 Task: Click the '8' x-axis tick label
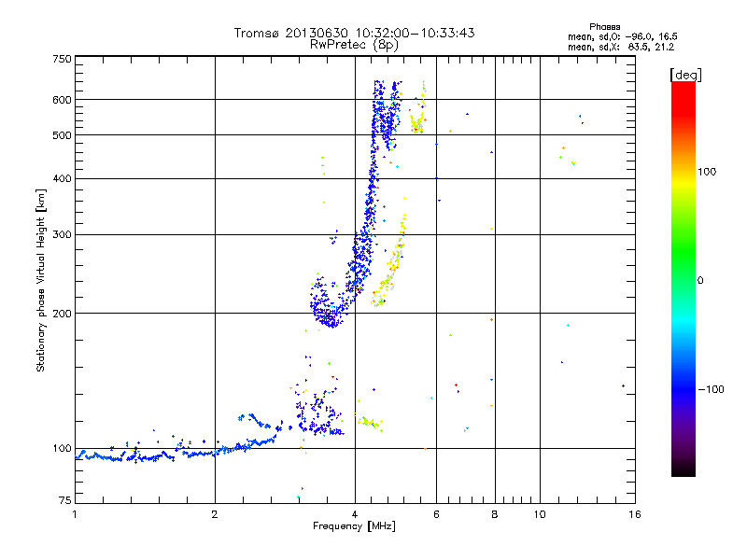[x=495, y=514]
